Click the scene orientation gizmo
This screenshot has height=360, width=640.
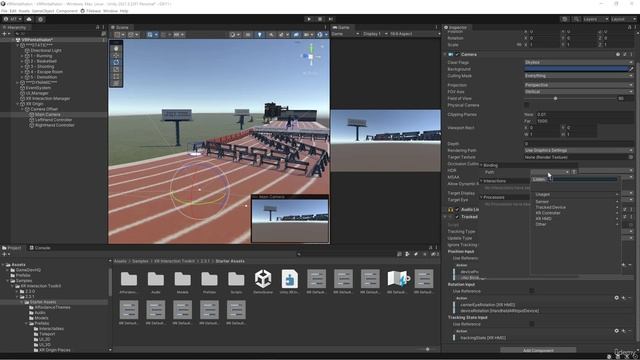coord(311,57)
